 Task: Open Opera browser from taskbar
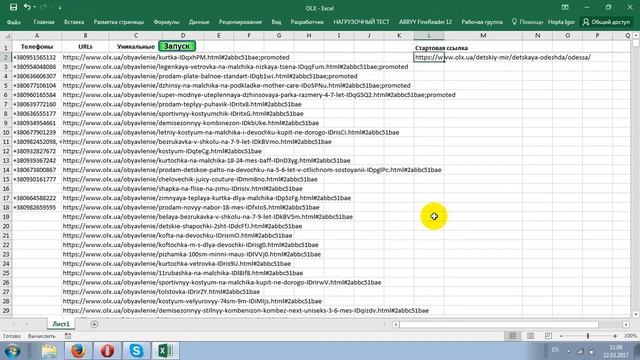[x=107, y=351]
